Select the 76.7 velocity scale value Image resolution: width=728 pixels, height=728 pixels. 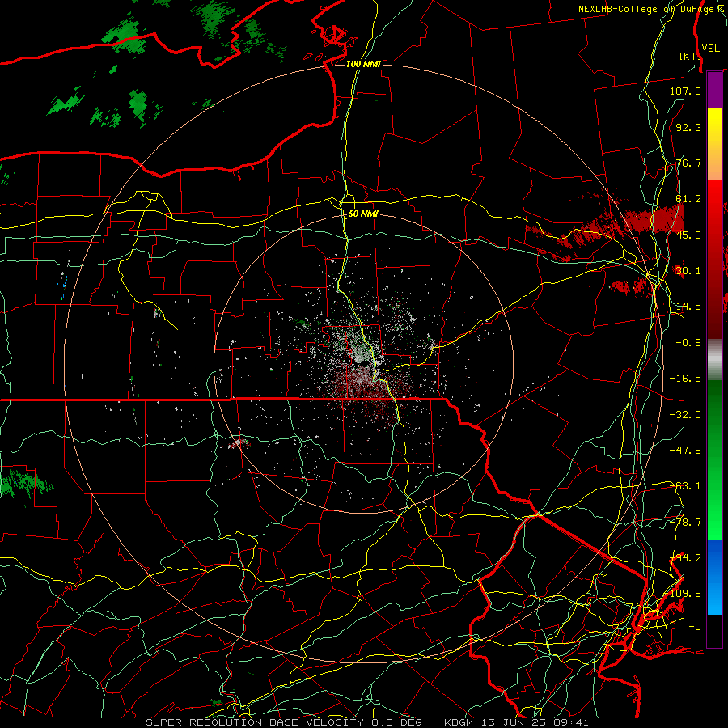coord(688,163)
